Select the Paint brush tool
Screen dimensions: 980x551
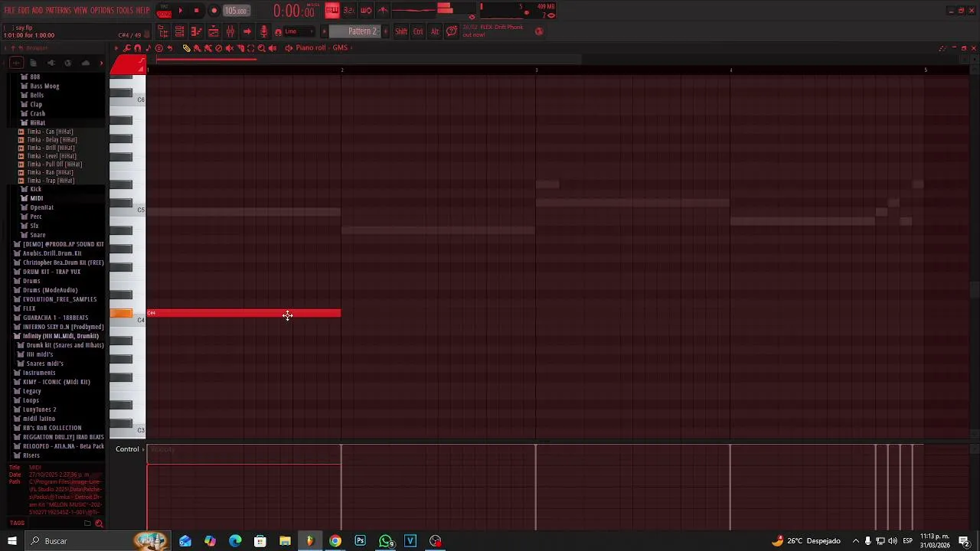click(197, 47)
